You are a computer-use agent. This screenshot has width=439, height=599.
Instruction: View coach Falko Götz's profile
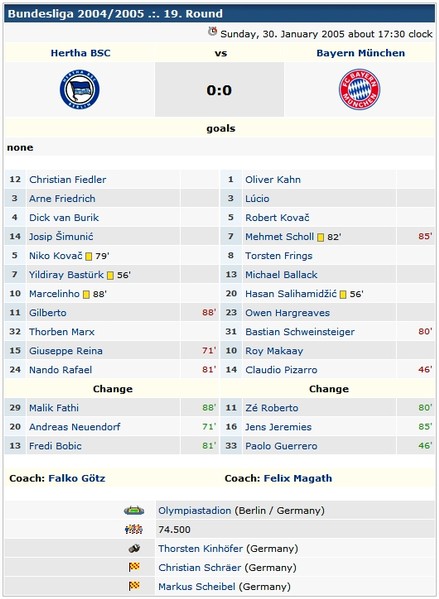(77, 478)
